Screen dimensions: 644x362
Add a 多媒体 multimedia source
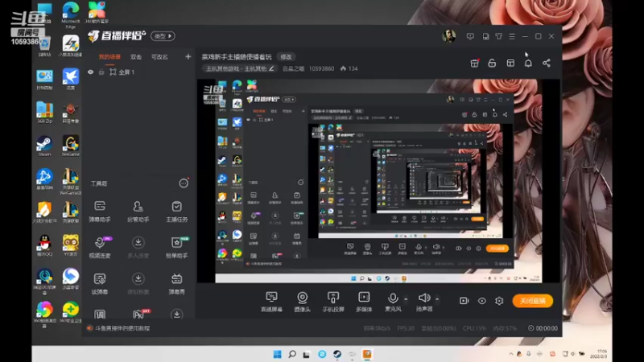pyautogui.click(x=364, y=302)
